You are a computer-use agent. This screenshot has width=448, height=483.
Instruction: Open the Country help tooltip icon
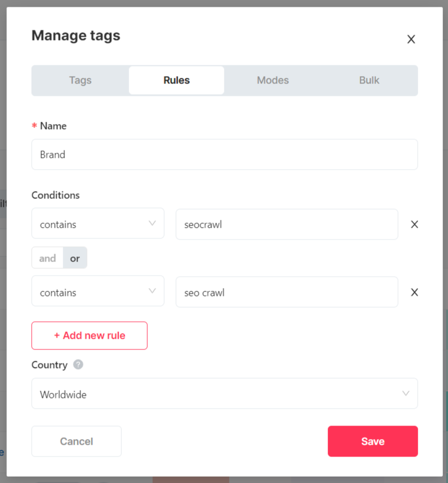point(78,365)
